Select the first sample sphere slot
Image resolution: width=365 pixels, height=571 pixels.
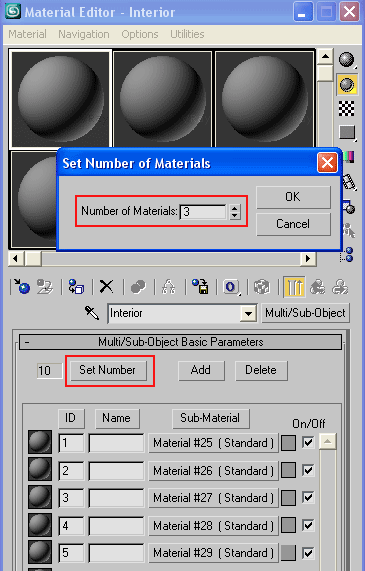60,99
